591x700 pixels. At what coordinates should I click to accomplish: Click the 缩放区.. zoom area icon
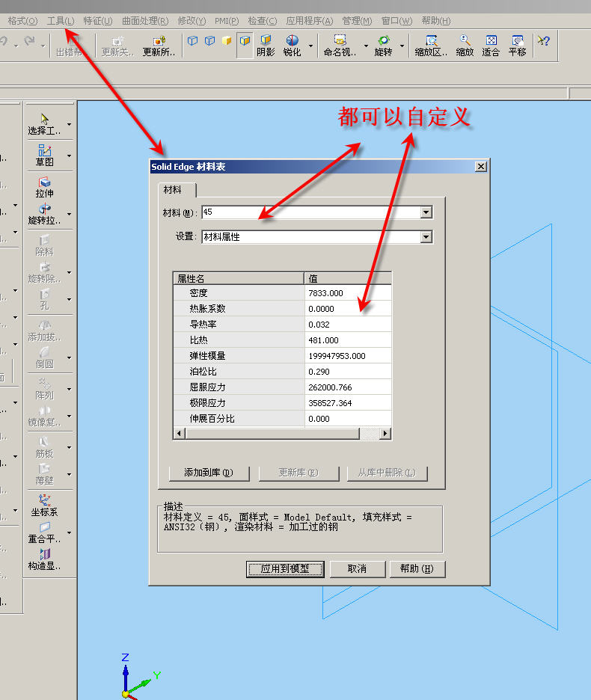pos(431,46)
